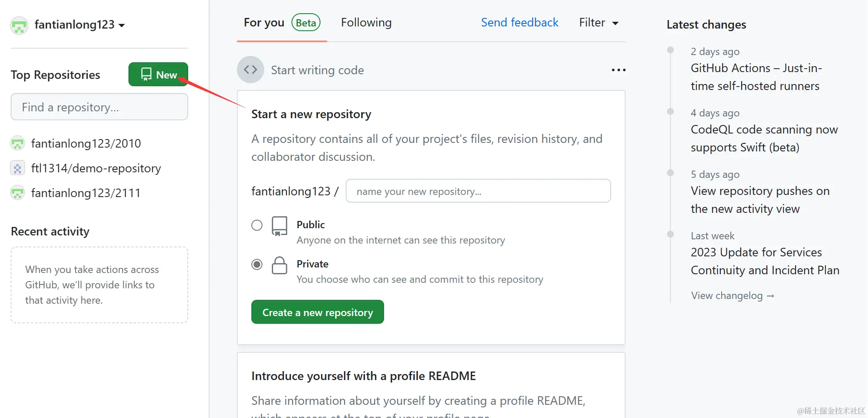The height and width of the screenshot is (418, 868).
Task: Select the Private radio button
Action: (257, 264)
